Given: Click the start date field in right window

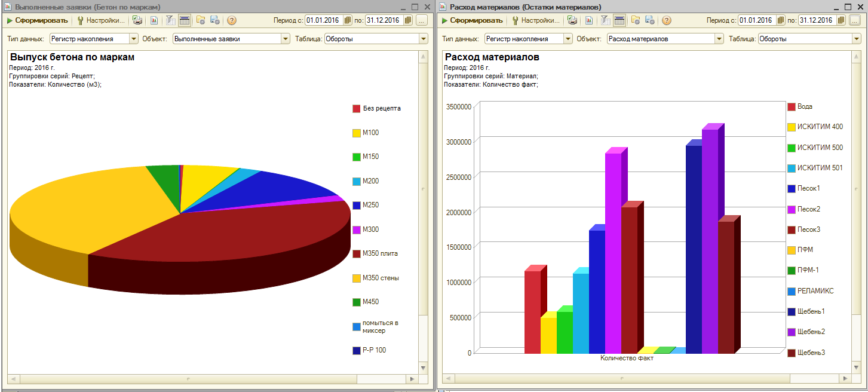Looking at the screenshot, I should pos(757,20).
